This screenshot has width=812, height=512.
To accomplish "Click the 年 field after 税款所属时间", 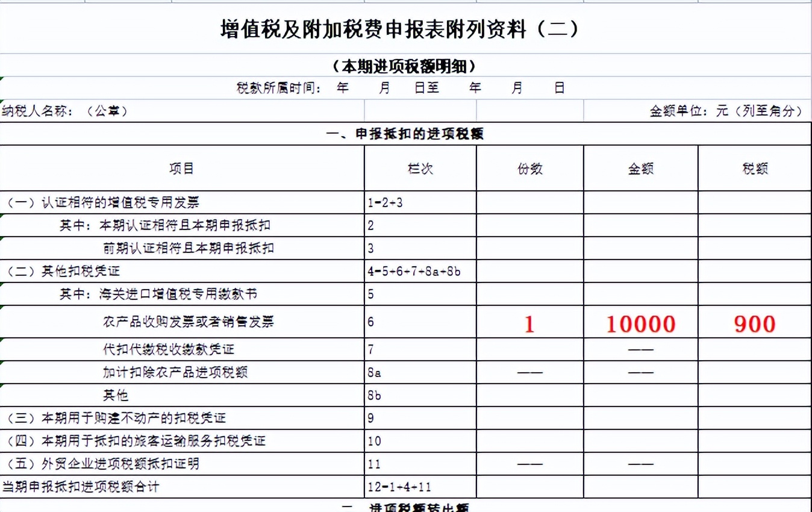I will coord(342,87).
